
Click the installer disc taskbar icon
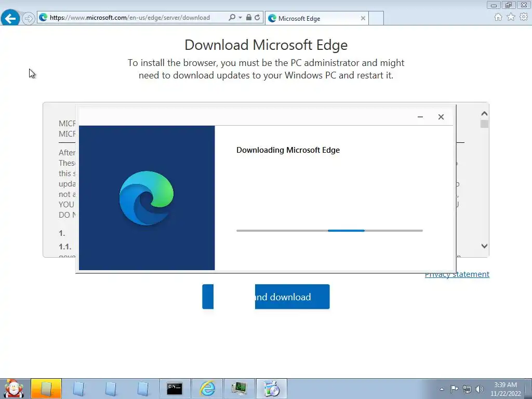[271, 389]
